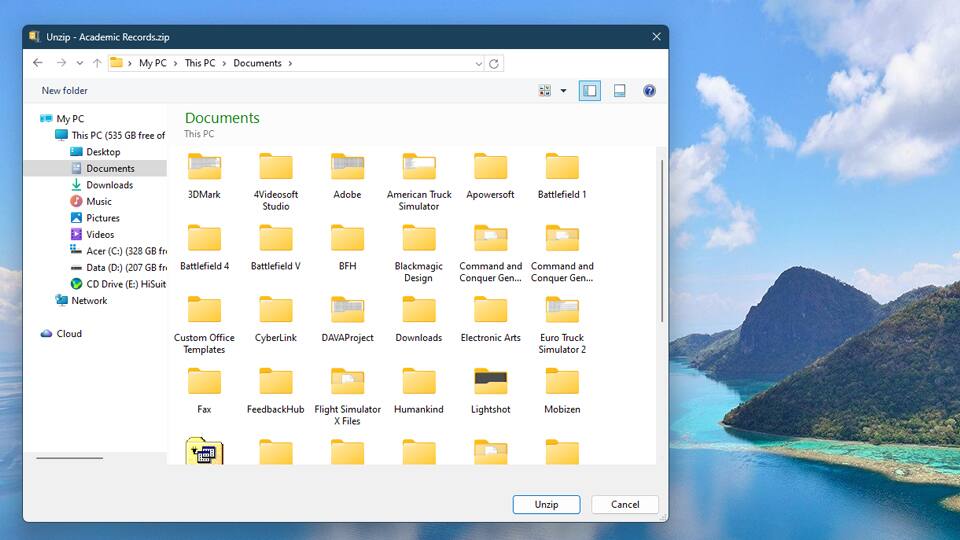This screenshot has height=540, width=960.
Task: Select the Adobe folder
Action: [x=347, y=176]
